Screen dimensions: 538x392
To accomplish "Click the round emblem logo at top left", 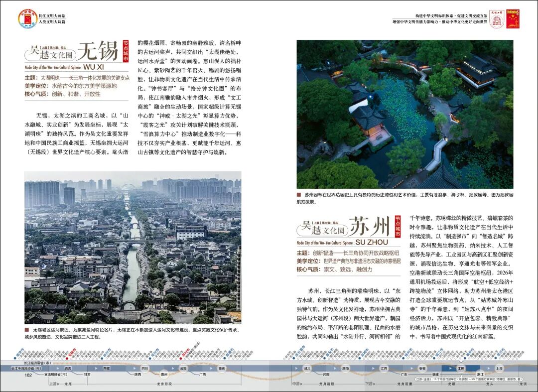I will pos(28,18).
